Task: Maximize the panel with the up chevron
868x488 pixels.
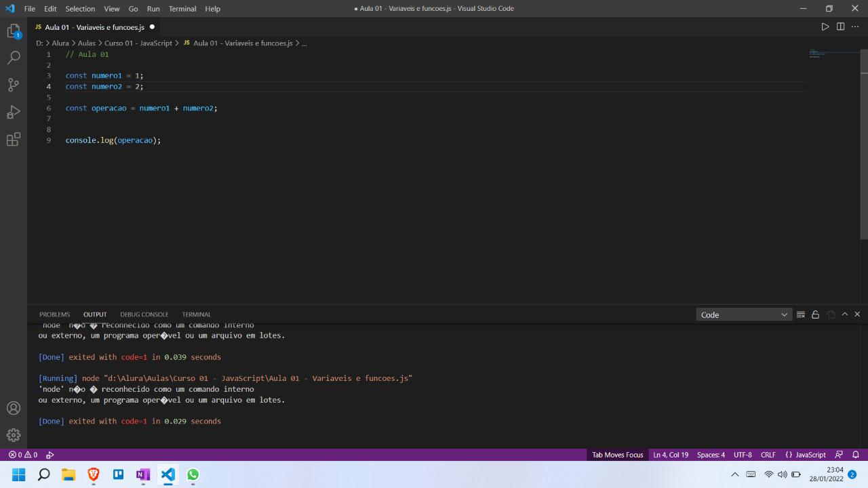Action: 845,314
